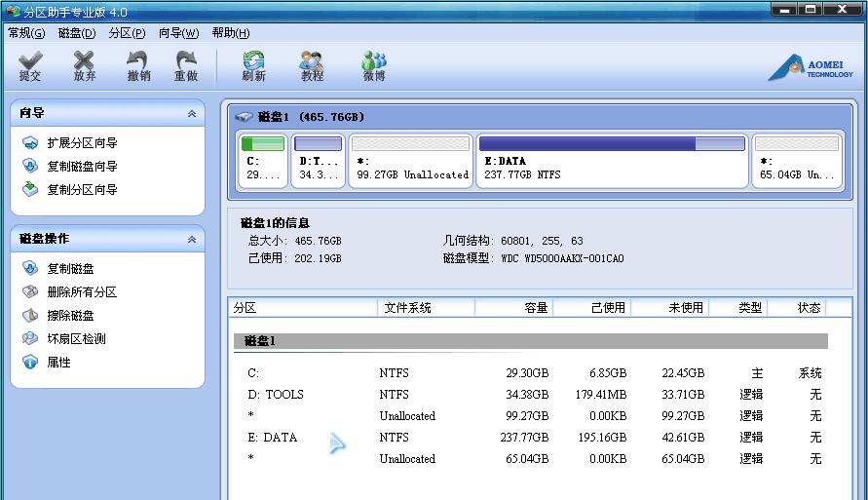
Task: Click the 扩展分区向导 wizard icon
Action: 30,143
